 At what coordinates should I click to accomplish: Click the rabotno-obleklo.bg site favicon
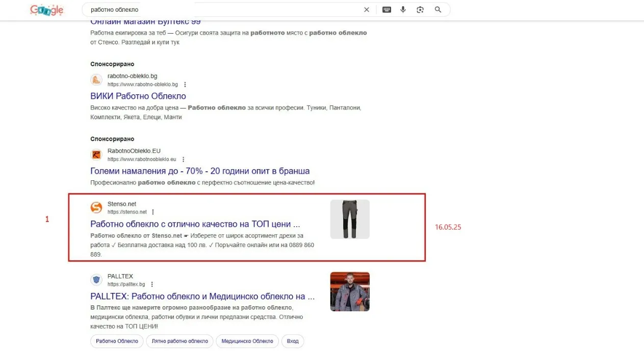click(x=96, y=80)
